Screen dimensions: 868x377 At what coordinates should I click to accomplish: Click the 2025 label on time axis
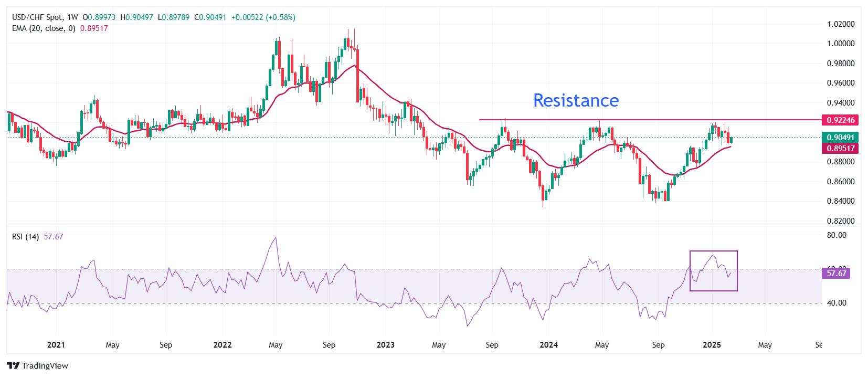tap(712, 345)
